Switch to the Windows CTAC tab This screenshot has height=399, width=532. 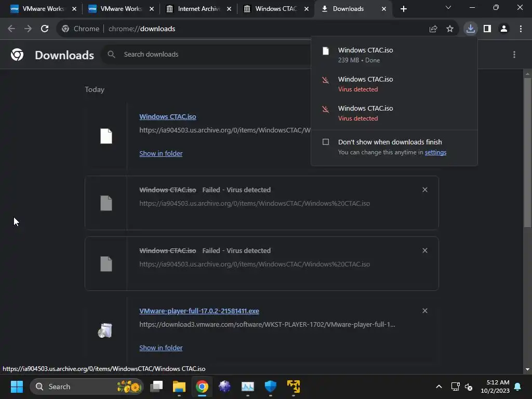coord(276,9)
